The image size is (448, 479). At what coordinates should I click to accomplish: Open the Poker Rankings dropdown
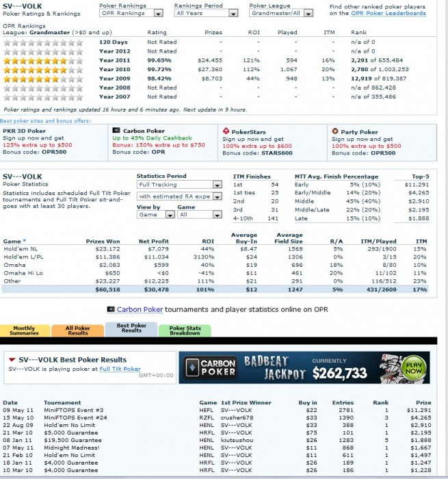point(131,13)
